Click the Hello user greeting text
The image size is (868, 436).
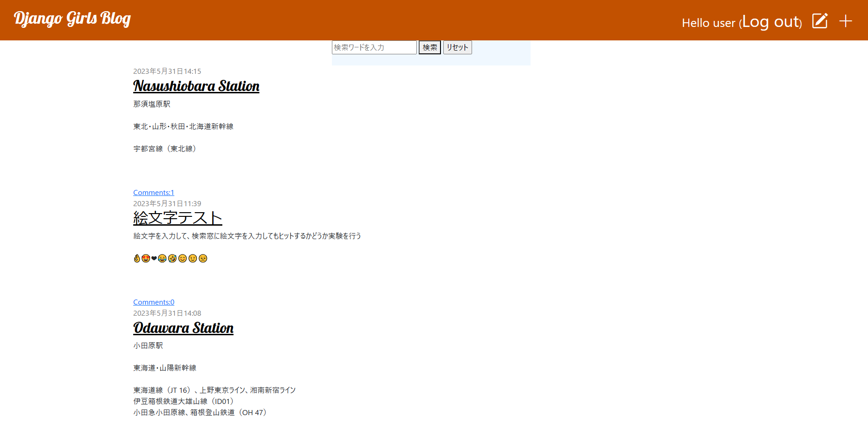pyautogui.click(x=709, y=22)
